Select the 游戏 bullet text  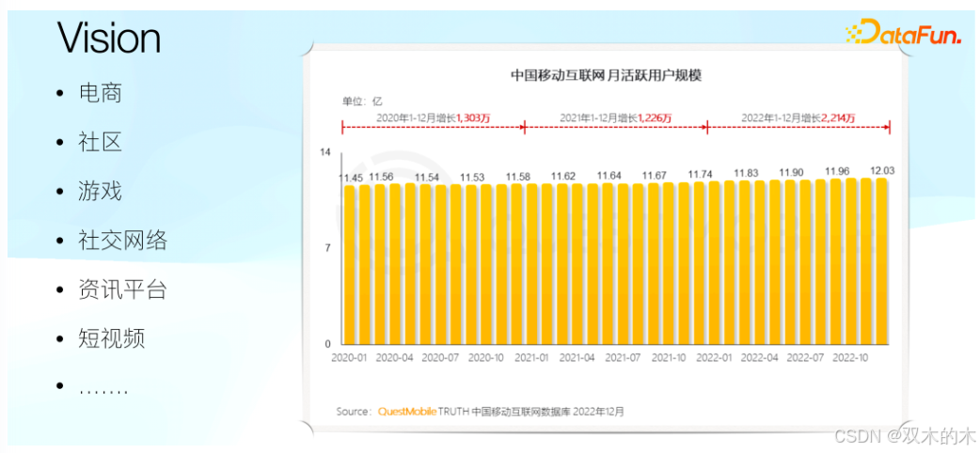point(100,191)
